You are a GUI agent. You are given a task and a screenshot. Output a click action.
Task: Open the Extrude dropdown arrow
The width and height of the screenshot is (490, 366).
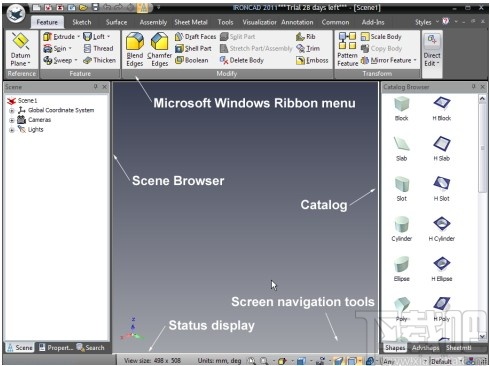pyautogui.click(x=79, y=36)
